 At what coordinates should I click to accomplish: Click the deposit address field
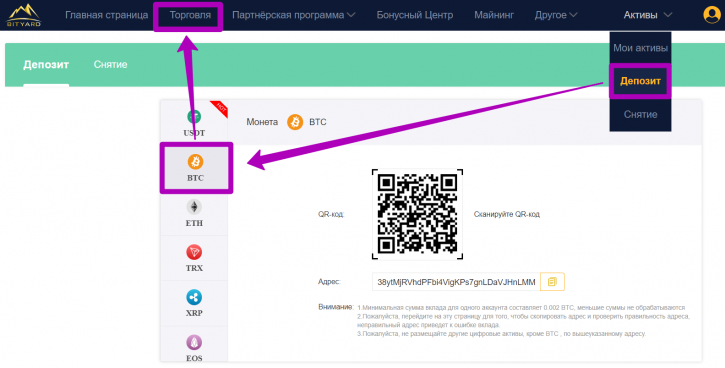point(456,282)
